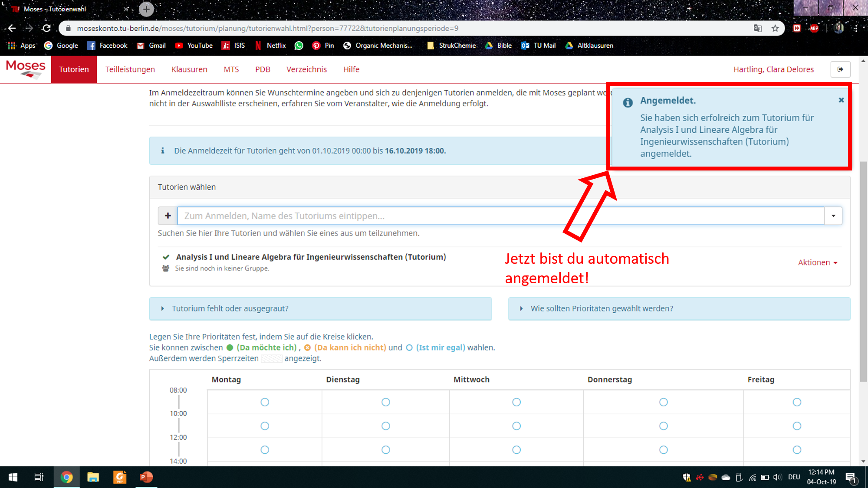Select Mittwoch 08:00 priority circle
This screenshot has height=488, width=868.
tap(516, 402)
